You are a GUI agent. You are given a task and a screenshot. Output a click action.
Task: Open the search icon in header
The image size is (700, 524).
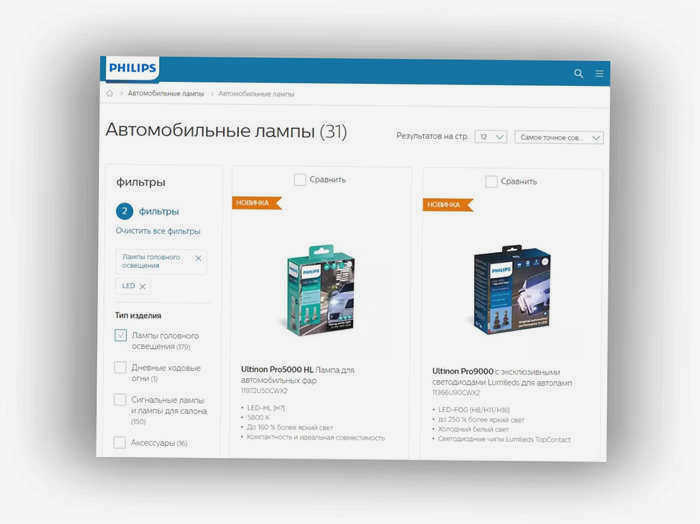[579, 74]
